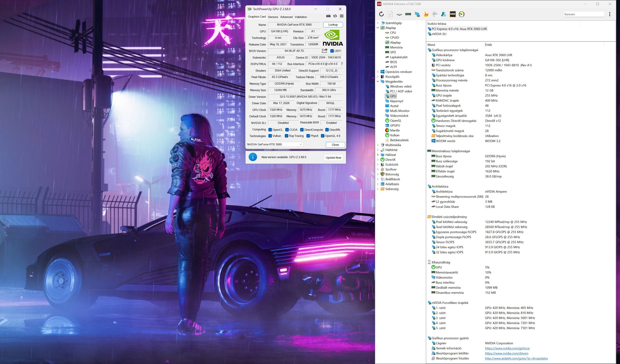Expand the Háttértár tree node
The image size is (620, 364).
[x=378, y=150]
